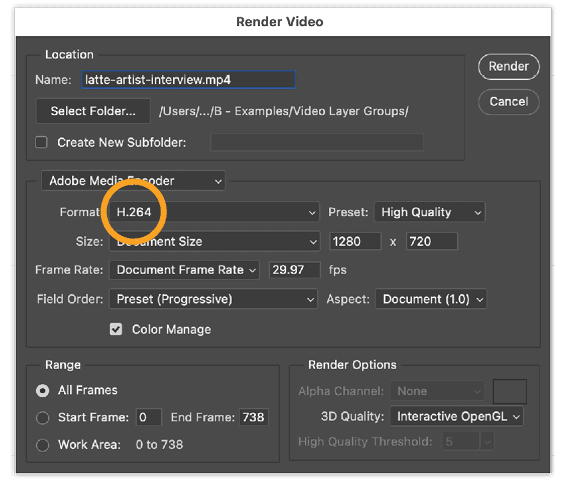Open the Adobe Media Encoder dropdown

pos(133,180)
